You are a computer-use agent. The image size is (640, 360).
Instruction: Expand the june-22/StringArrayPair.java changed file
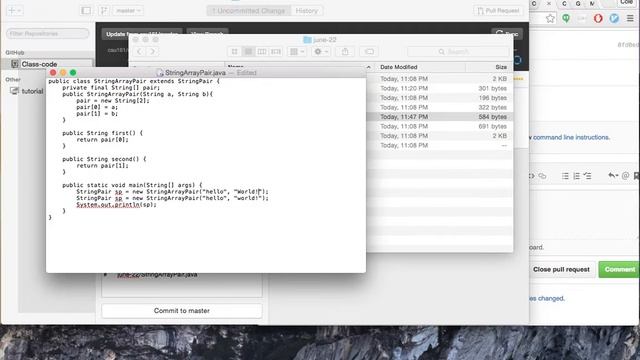coord(105,275)
